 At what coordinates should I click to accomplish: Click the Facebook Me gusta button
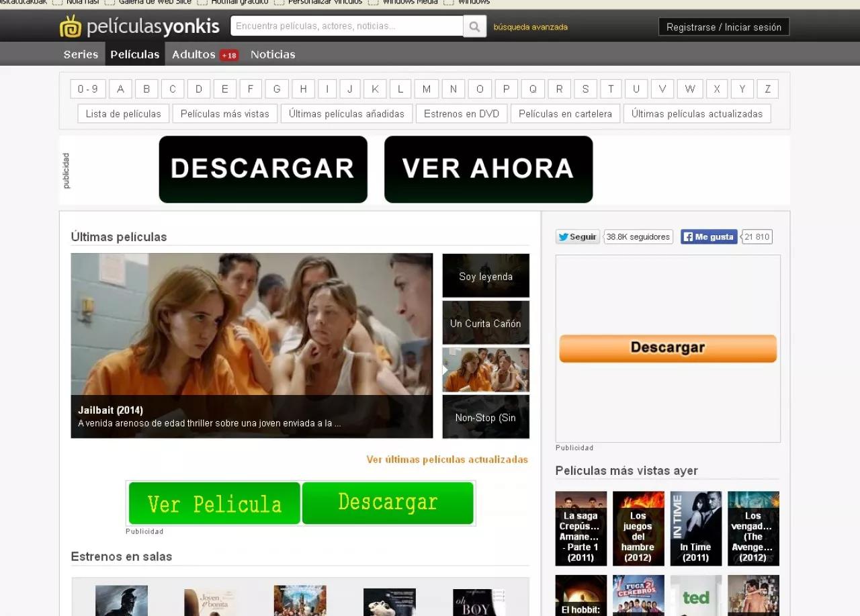coord(709,236)
